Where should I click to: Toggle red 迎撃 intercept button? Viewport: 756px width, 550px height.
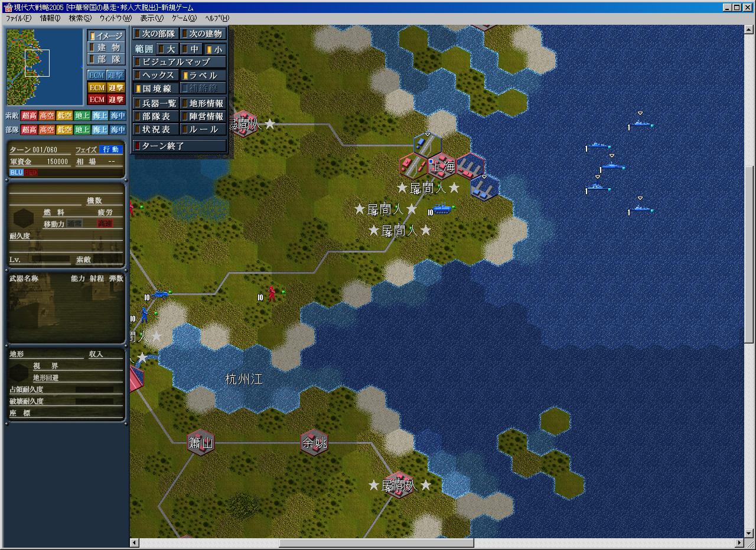116,100
